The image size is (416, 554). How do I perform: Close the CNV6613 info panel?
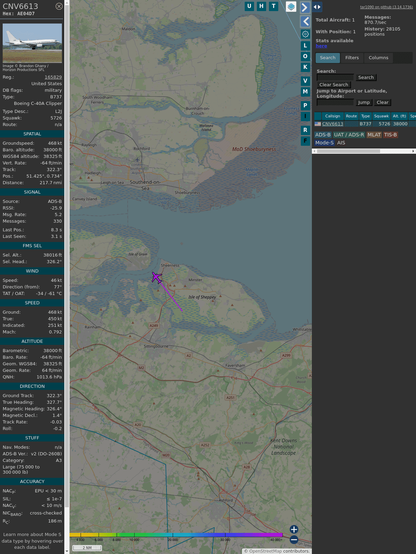(59, 6)
